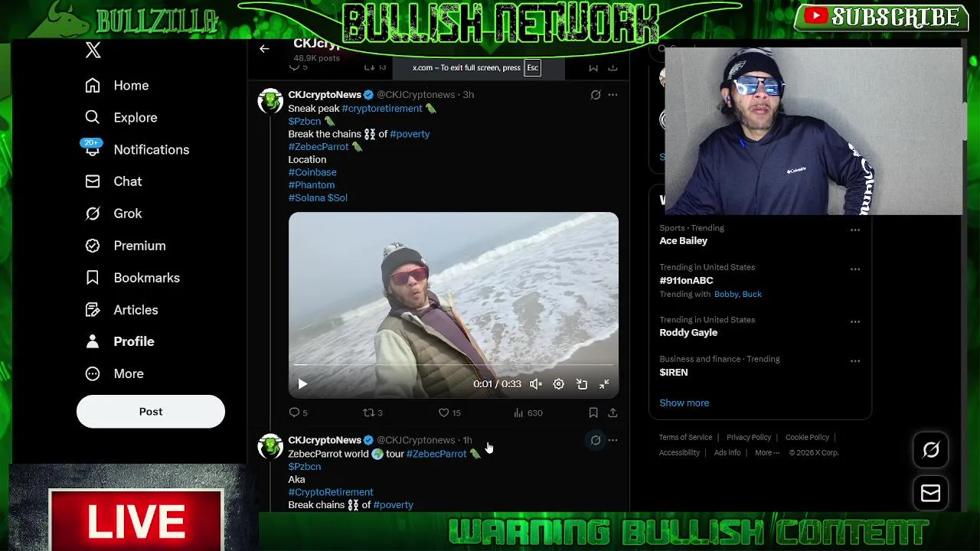Open more options for Ace Bailey trend

855,230
